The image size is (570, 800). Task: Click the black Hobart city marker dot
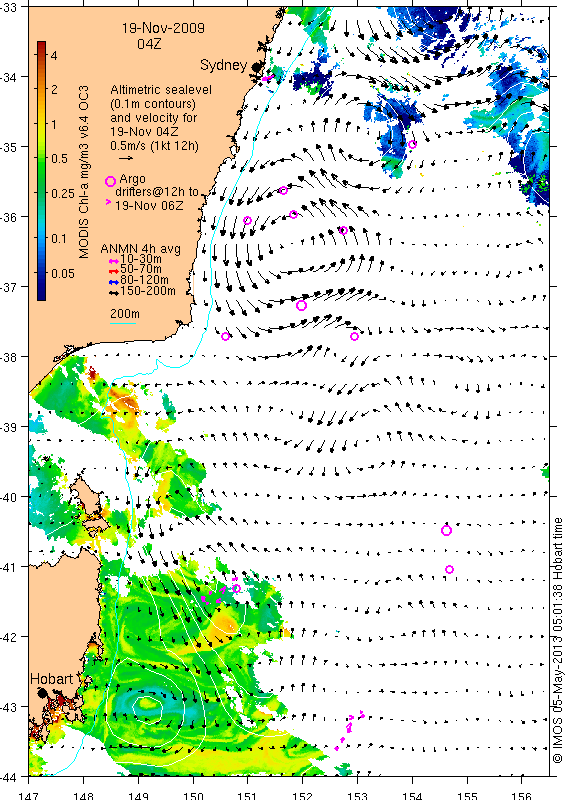[42, 693]
